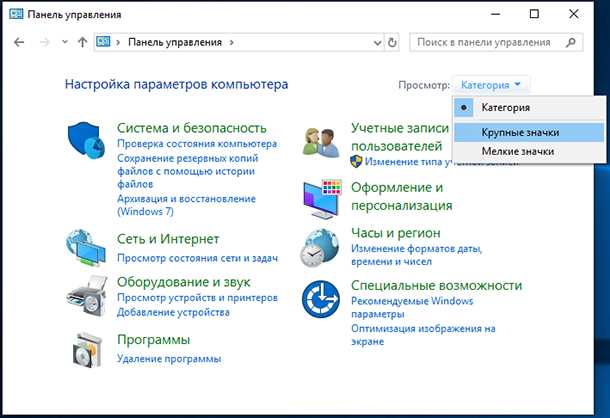Expand the address bar history dropdown
The height and width of the screenshot is (418, 610).
tap(377, 43)
